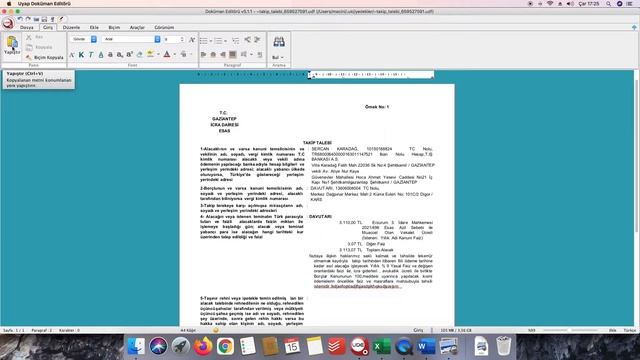The height and width of the screenshot is (360, 640).
Task: Apply the text highlight color
Action: [x=150, y=54]
